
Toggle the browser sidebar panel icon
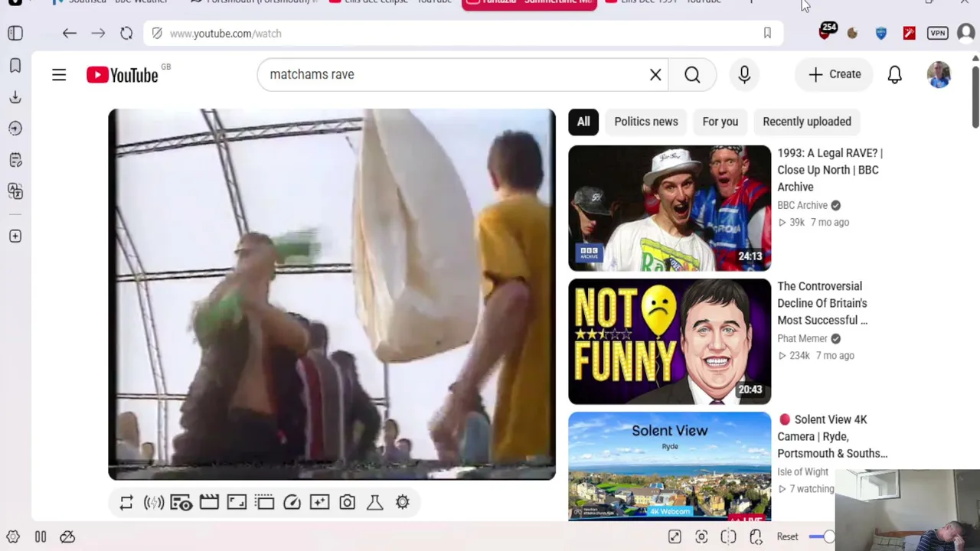pos(15,34)
